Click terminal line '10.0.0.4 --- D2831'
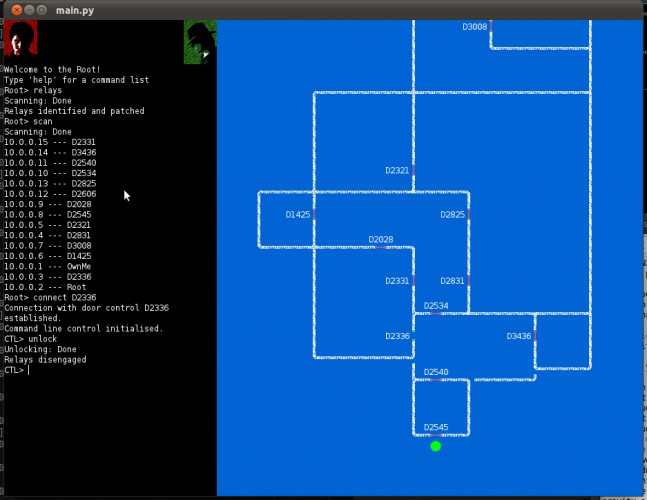Image resolution: width=647 pixels, height=500 pixels. click(47, 236)
